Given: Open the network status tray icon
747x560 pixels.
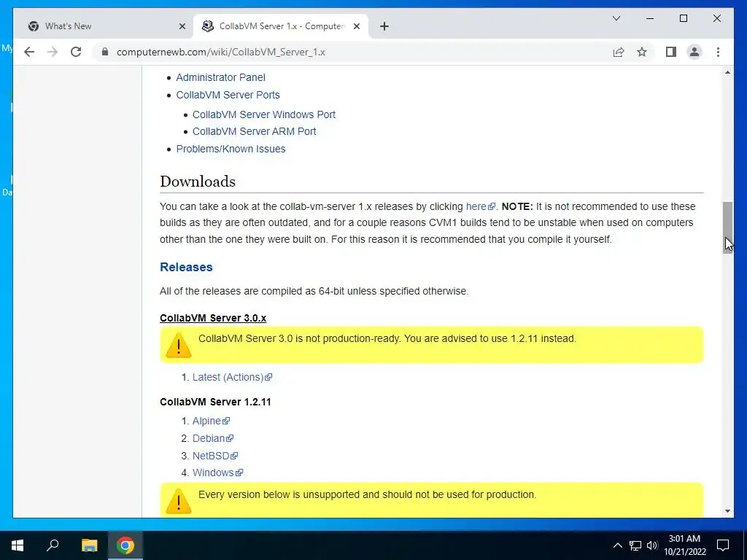Looking at the screenshot, I should 635,545.
